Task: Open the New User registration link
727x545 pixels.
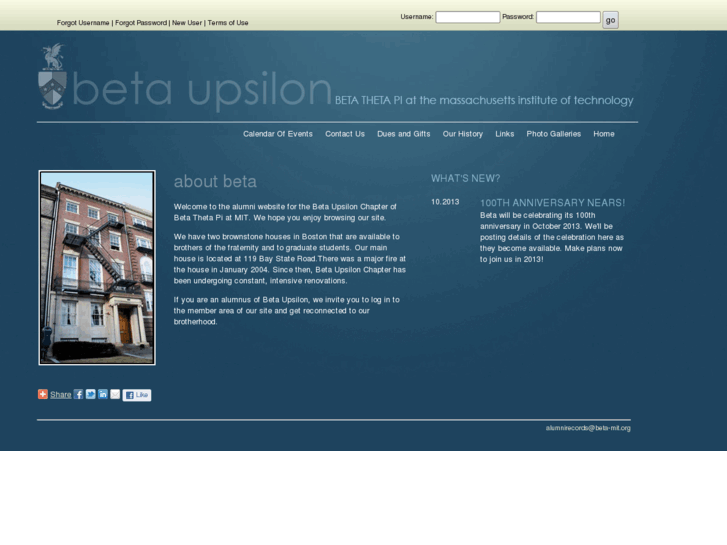Action: pos(187,23)
